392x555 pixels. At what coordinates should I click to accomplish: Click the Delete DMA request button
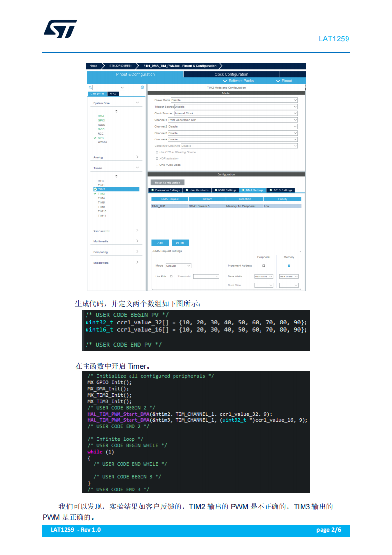(x=180, y=243)
